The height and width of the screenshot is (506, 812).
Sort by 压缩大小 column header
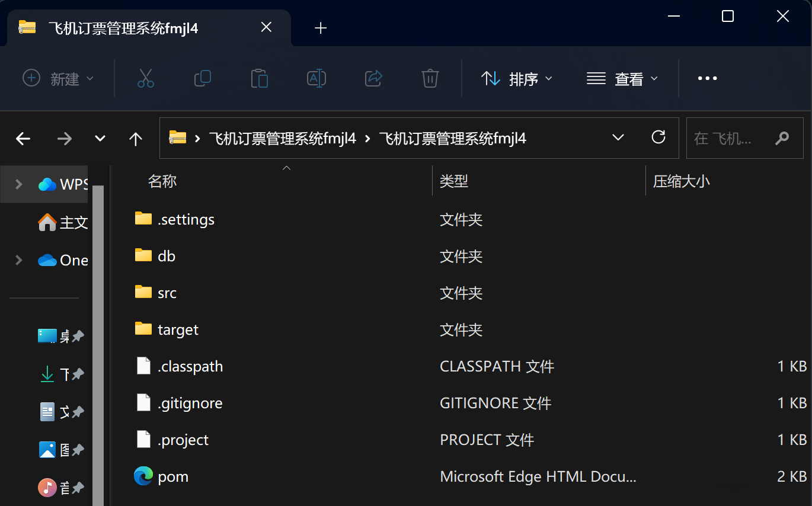[x=682, y=181]
